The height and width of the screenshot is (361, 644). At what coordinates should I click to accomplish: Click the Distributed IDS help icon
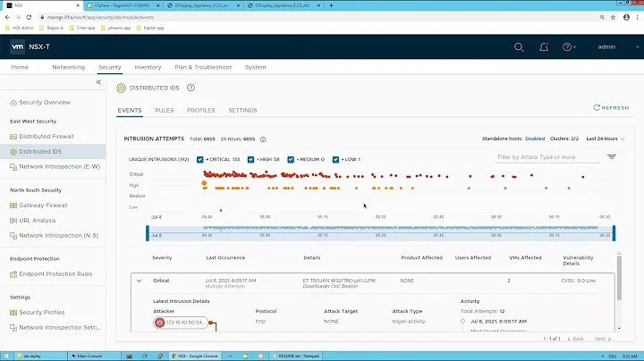(x=191, y=88)
